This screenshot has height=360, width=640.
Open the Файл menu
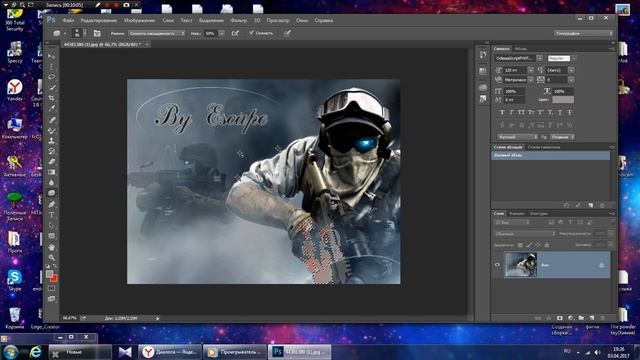69,20
